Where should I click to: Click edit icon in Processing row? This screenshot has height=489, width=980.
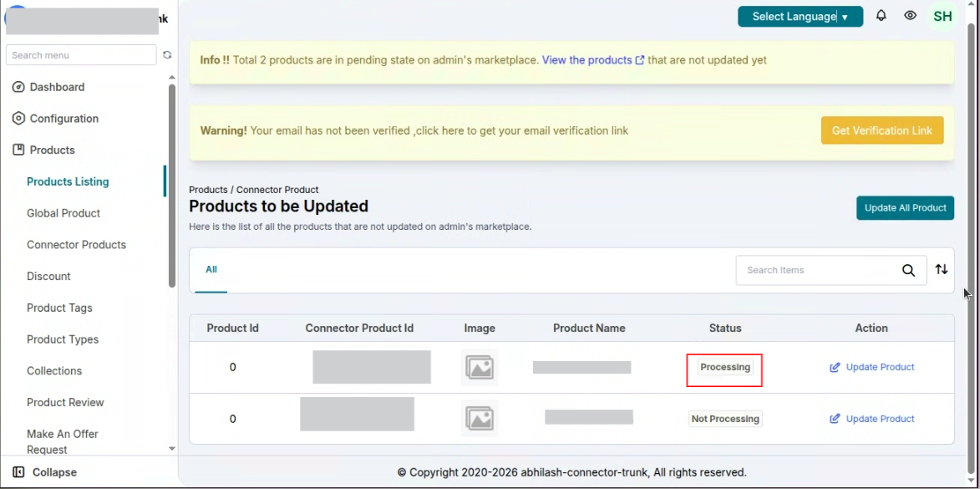835,367
